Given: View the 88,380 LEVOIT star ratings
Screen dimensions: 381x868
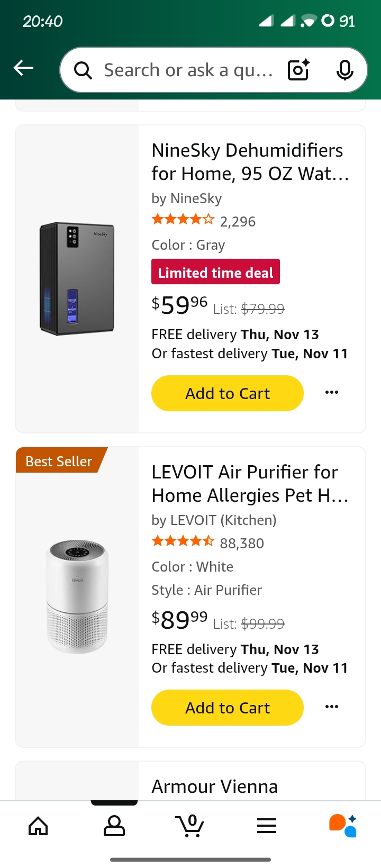Looking at the screenshot, I should coord(208,543).
